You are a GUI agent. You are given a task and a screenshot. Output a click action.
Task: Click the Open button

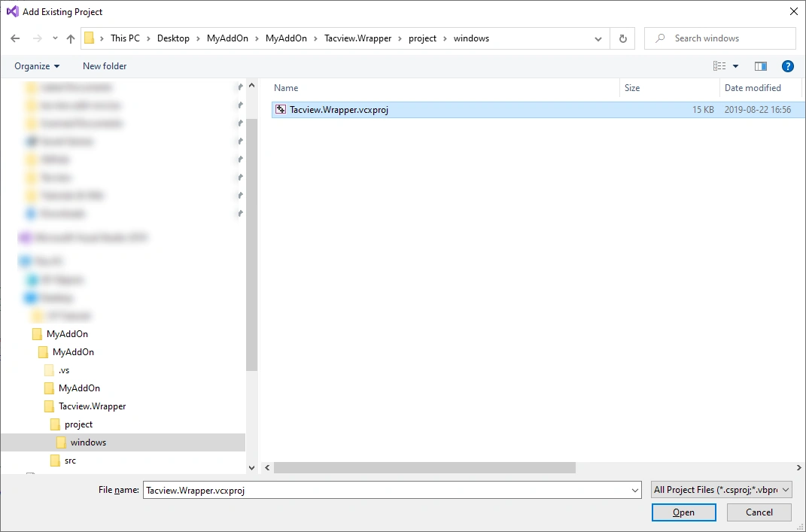coord(683,512)
